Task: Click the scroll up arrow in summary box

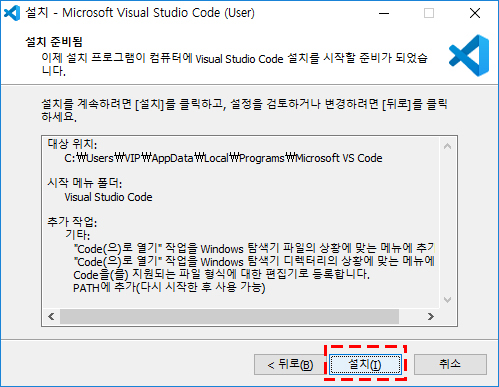Action: coord(447,146)
